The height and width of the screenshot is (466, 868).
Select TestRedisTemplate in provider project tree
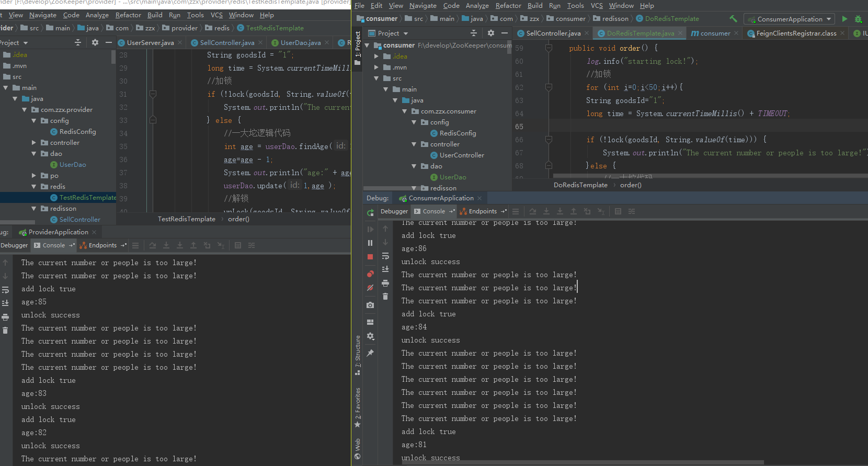coord(88,198)
